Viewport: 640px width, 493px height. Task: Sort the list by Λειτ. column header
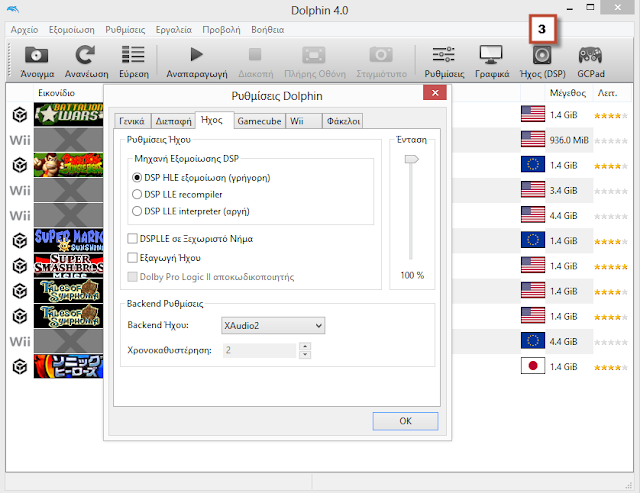[x=607, y=93]
